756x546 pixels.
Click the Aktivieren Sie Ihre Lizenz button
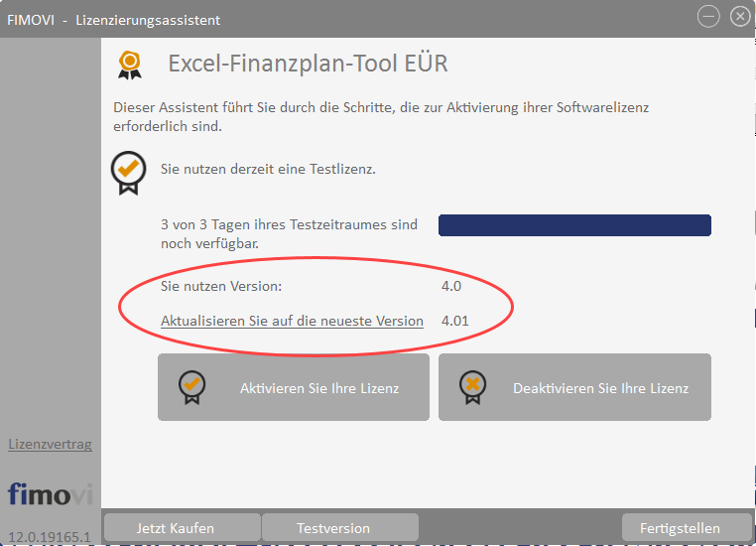point(293,387)
